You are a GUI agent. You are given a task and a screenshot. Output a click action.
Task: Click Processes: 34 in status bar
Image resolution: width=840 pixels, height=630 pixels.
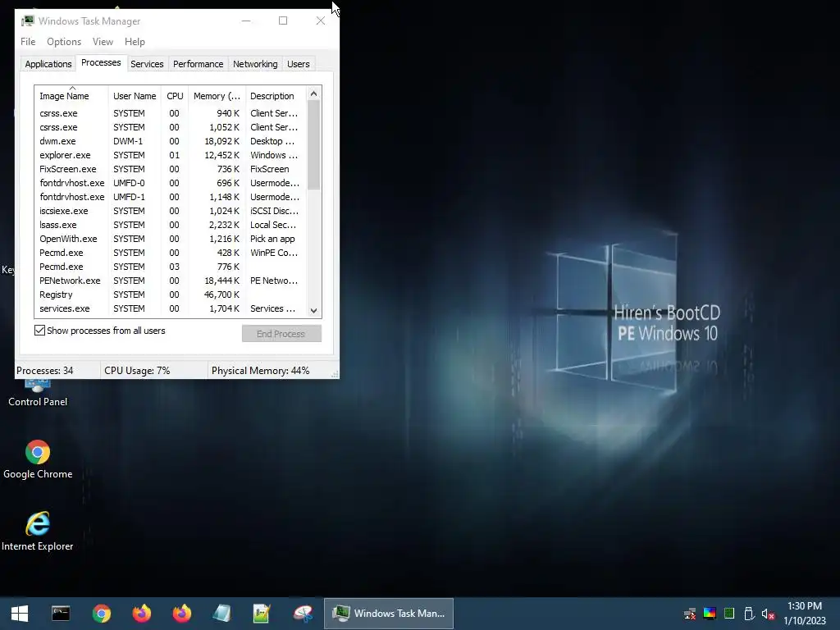point(45,371)
